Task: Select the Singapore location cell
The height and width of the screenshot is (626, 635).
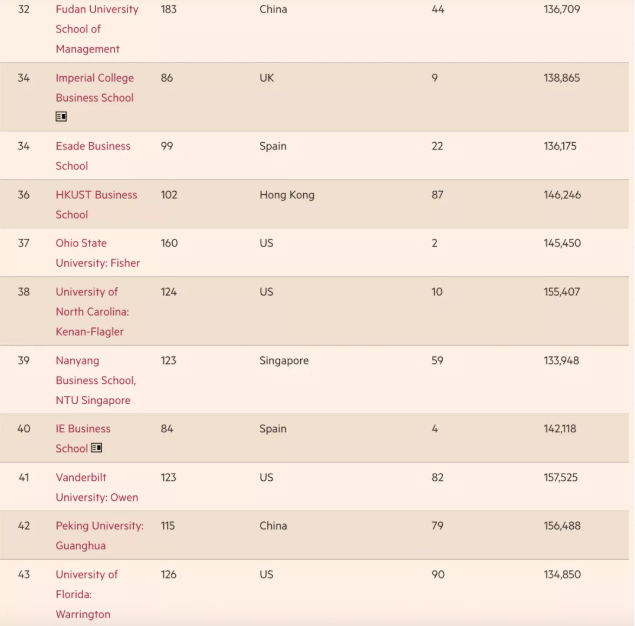Action: [x=283, y=361]
